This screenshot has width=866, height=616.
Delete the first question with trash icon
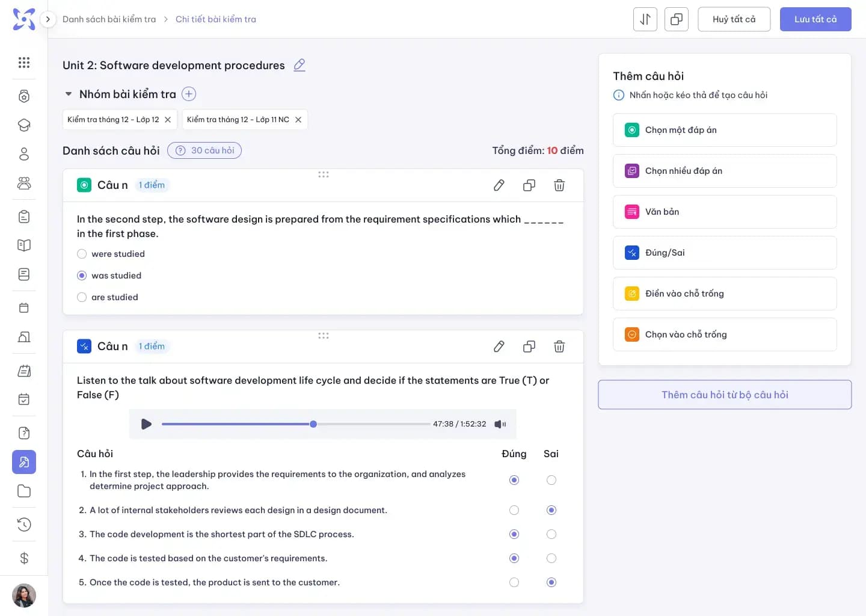click(559, 185)
